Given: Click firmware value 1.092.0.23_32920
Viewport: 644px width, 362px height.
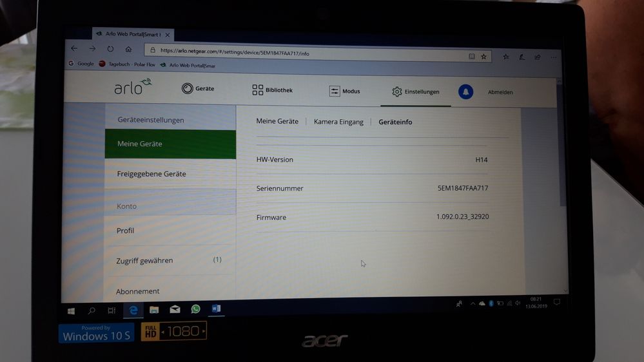Looking at the screenshot, I should [x=462, y=216].
